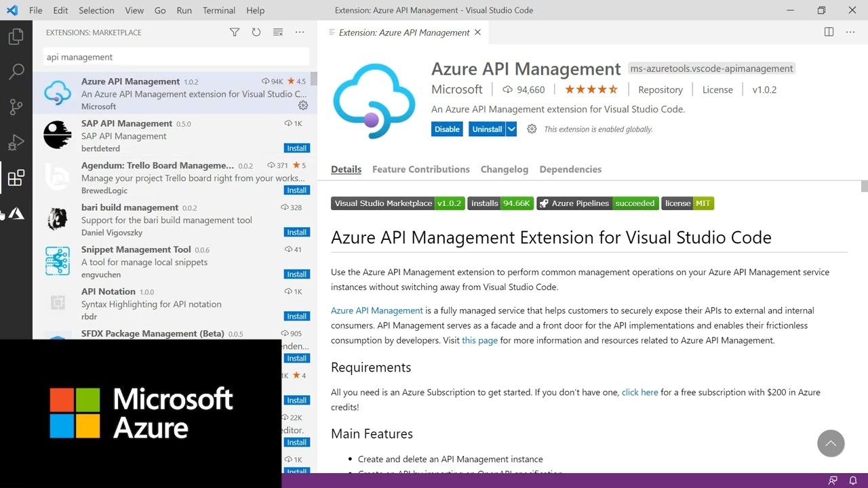Open the Extensions view icon
Viewport: 868px width, 488px height.
click(16, 178)
